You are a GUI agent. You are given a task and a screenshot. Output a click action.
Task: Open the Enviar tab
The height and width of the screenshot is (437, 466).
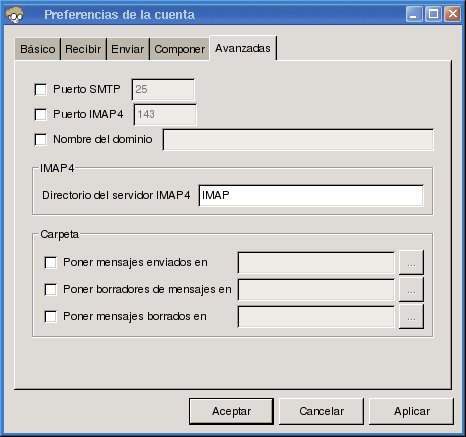coord(128,49)
